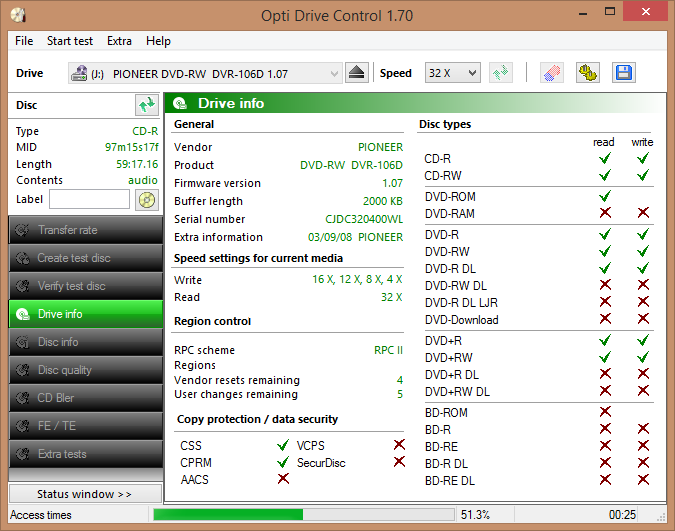The height and width of the screenshot is (531, 675).
Task: Click the firmware version 1.07 value
Action: tap(393, 183)
